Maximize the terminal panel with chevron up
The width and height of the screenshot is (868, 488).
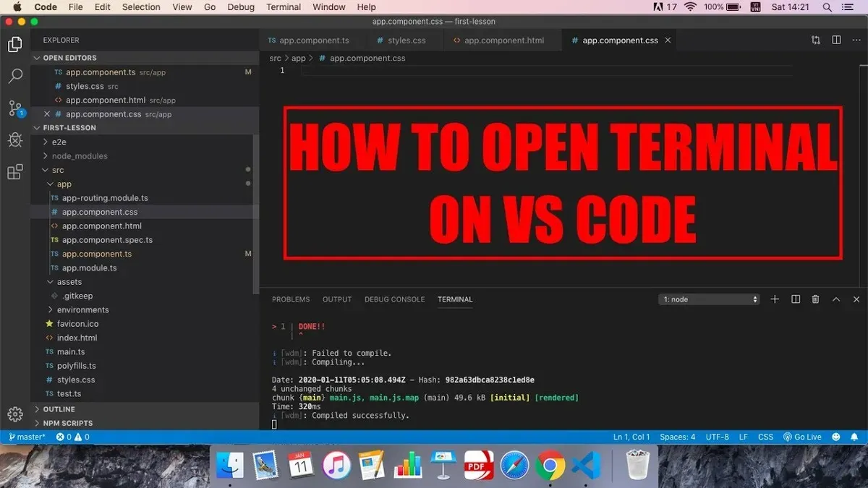(836, 299)
